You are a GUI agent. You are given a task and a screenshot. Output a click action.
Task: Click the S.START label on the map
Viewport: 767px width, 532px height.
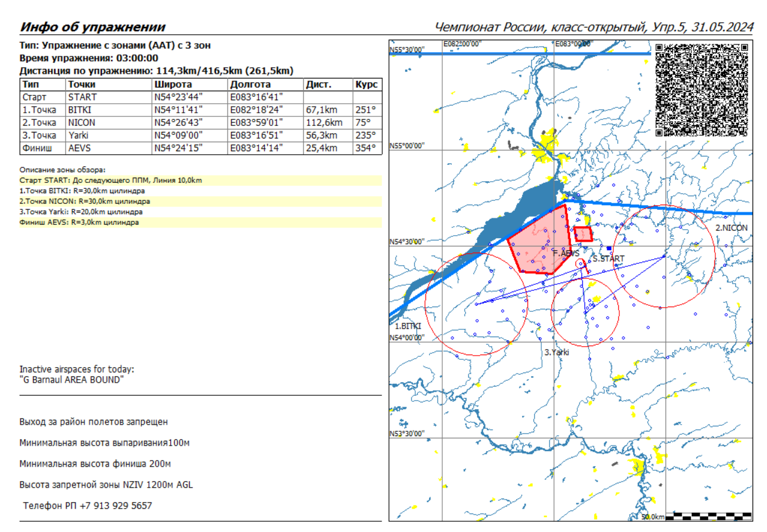click(x=609, y=259)
